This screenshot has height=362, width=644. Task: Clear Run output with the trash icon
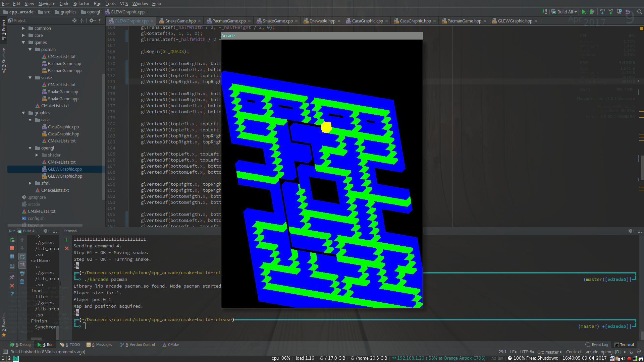click(x=22, y=282)
